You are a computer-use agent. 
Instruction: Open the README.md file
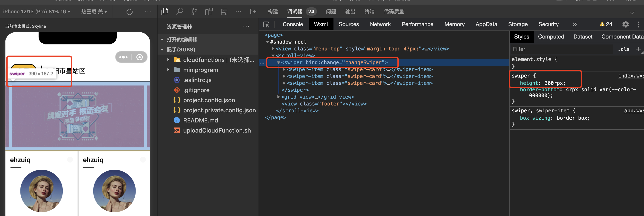201,120
